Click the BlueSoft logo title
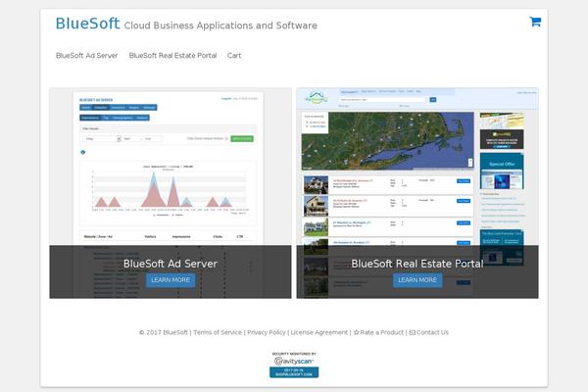This screenshot has width=588, height=392. click(88, 24)
